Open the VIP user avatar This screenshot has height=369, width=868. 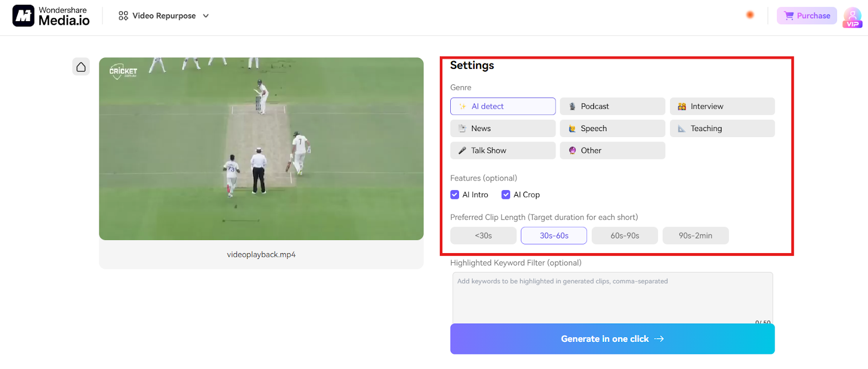tap(852, 17)
